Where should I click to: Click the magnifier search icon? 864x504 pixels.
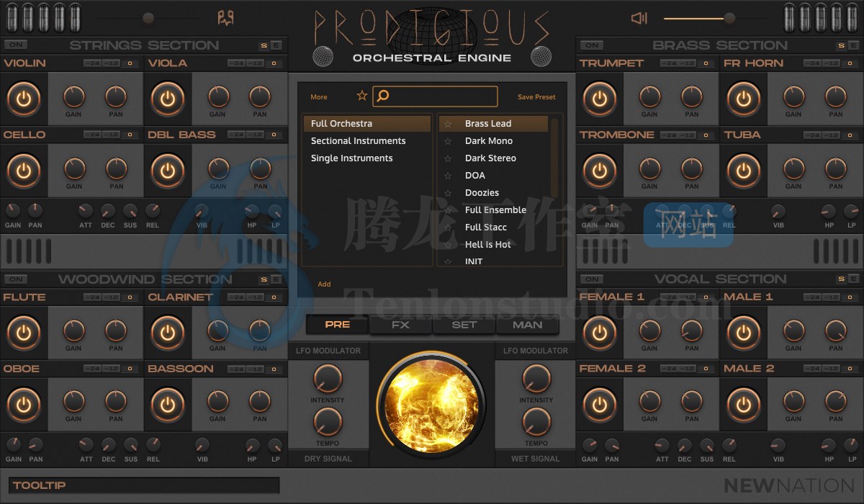pos(384,96)
